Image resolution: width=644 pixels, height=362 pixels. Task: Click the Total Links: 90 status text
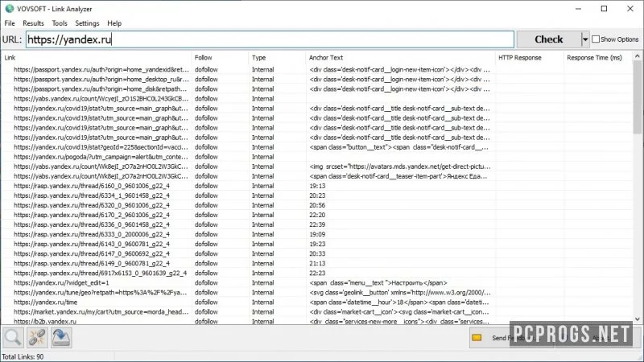coord(23,356)
